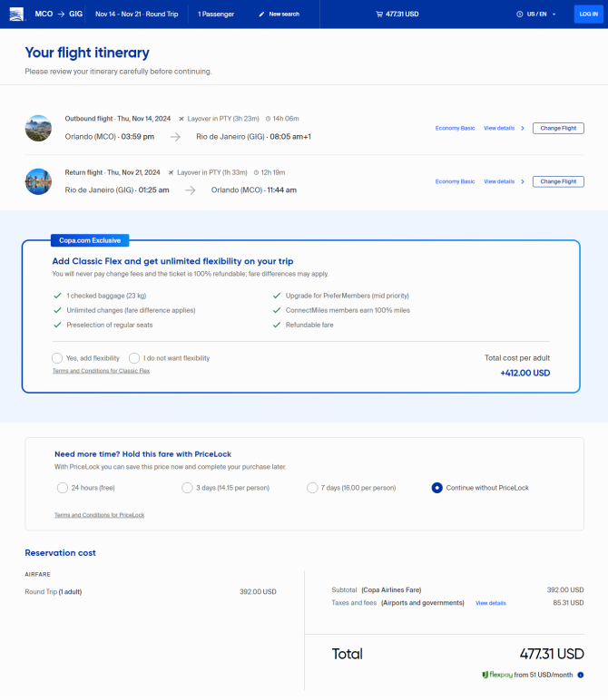608x700 pixels.
Task: Click 'from 51 USD/month' flexpay text
Action: click(x=544, y=675)
